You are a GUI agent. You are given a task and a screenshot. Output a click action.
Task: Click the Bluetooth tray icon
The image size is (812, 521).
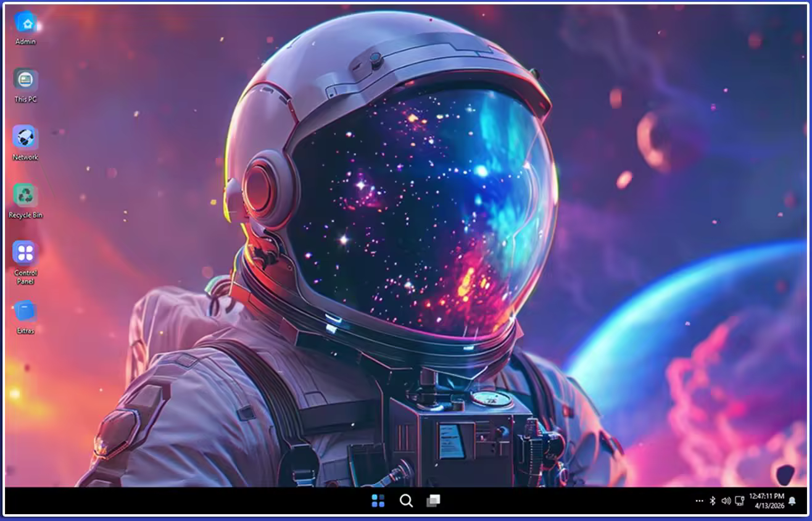click(712, 501)
